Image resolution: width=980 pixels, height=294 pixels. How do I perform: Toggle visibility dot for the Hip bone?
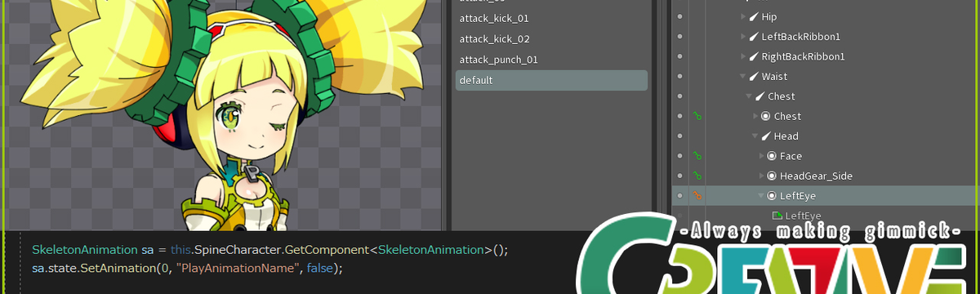click(680, 17)
